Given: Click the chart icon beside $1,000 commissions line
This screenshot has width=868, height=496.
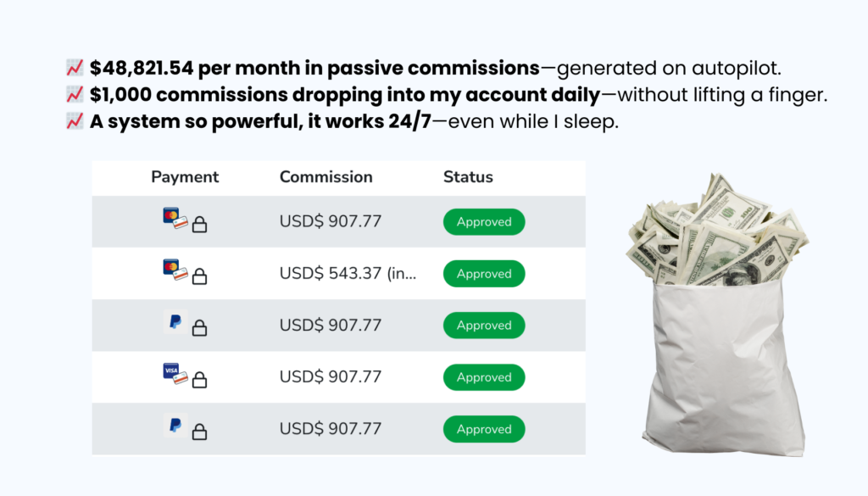Looking at the screenshot, I should pyautogui.click(x=75, y=94).
